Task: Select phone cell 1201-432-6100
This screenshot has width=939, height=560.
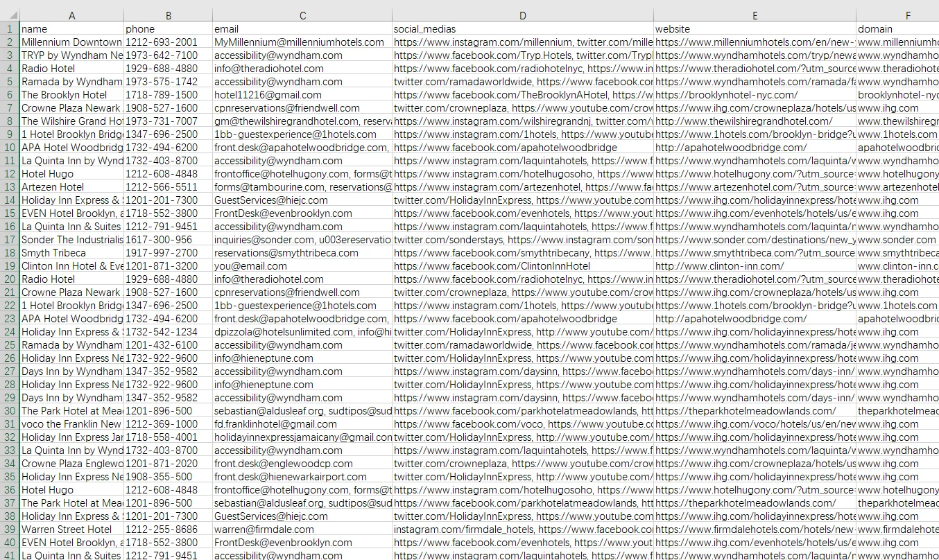Action: tap(169, 345)
